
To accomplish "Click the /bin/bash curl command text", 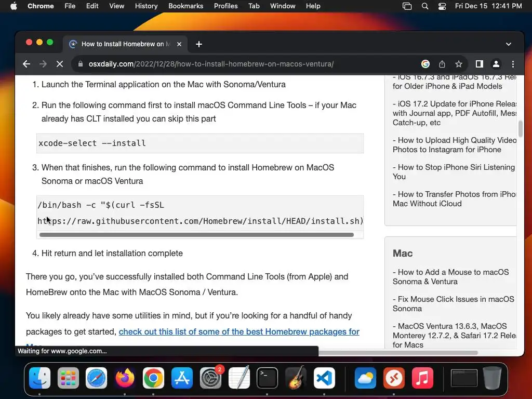I will [x=200, y=212].
